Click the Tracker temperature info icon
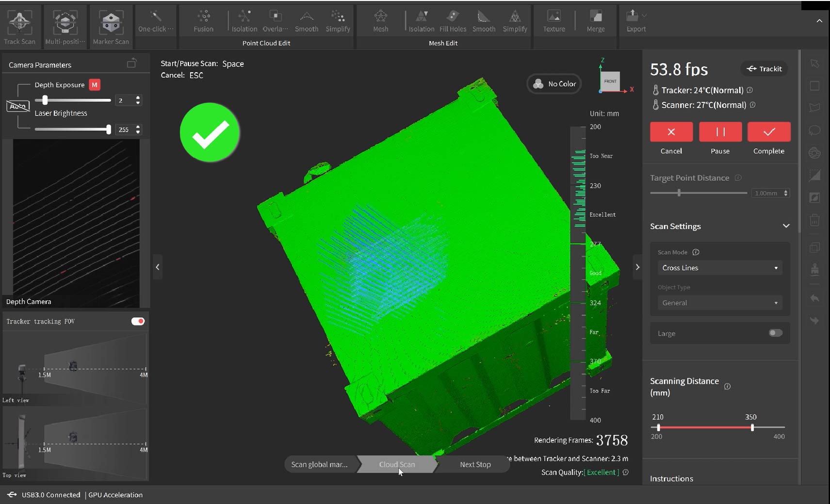This screenshot has height=504, width=830. 749,90
